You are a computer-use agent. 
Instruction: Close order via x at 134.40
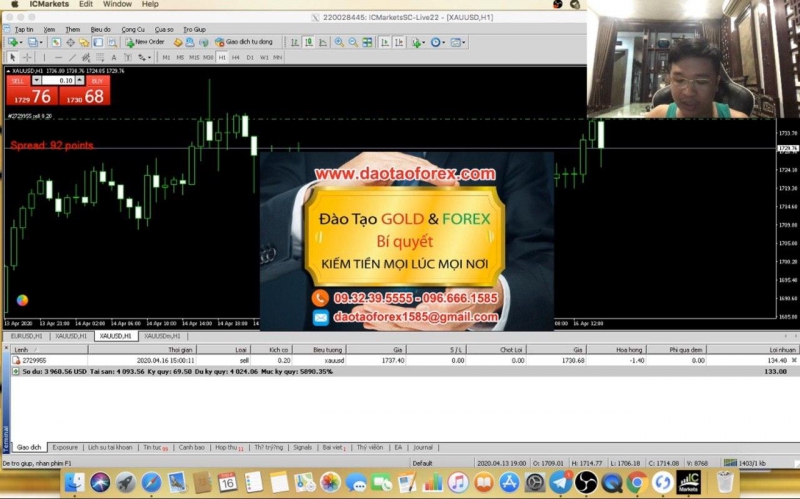click(x=794, y=360)
